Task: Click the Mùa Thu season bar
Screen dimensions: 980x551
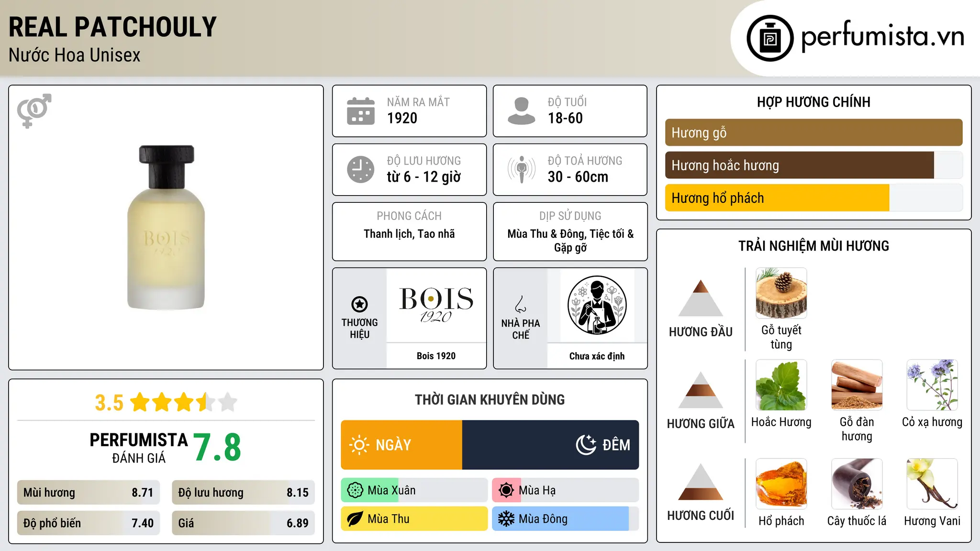Action: coord(414,519)
